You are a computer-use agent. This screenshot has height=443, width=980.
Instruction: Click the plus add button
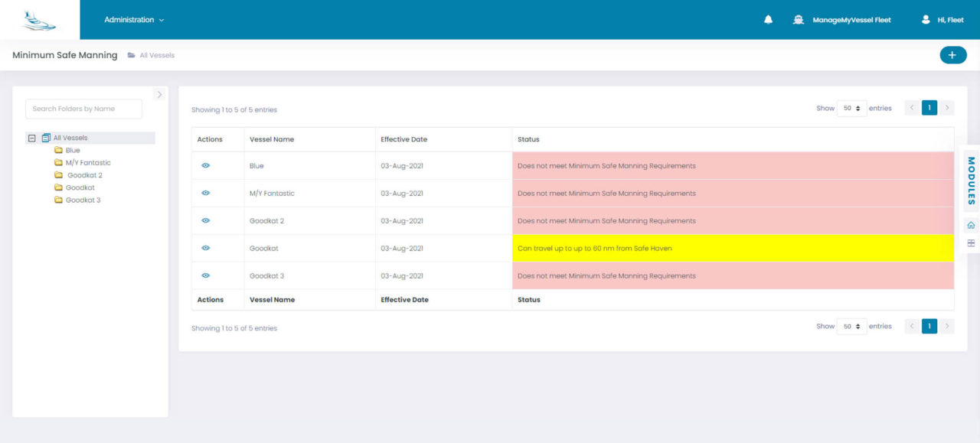[952, 55]
